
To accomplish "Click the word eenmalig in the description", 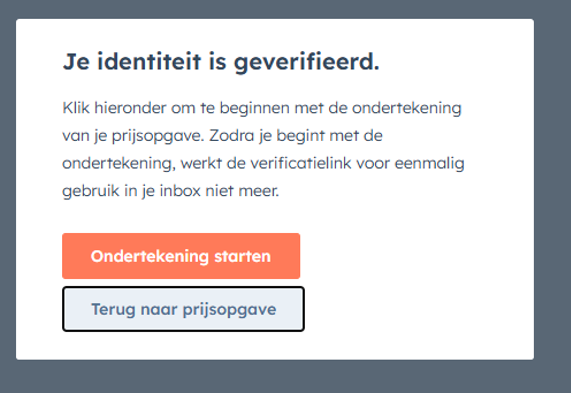I will [429, 164].
